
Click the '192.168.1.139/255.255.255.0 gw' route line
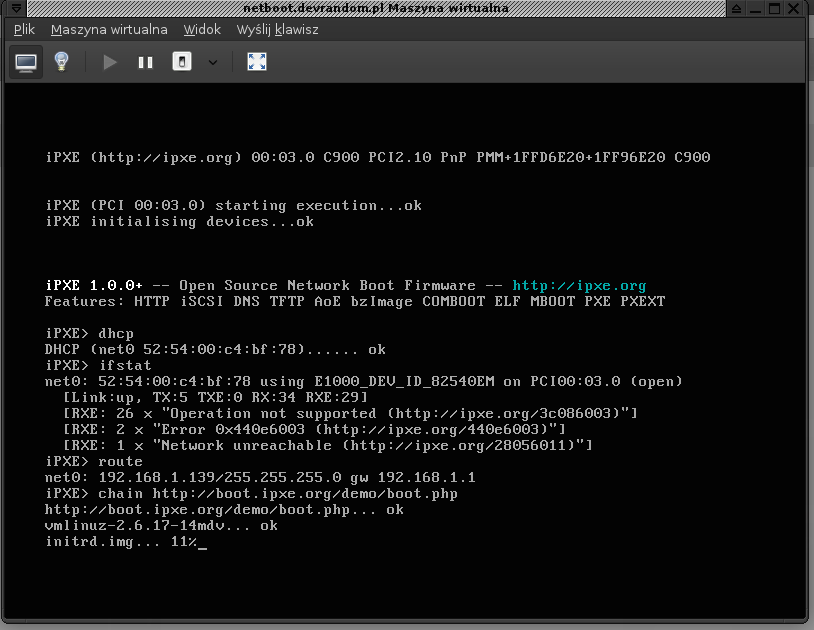(260, 477)
